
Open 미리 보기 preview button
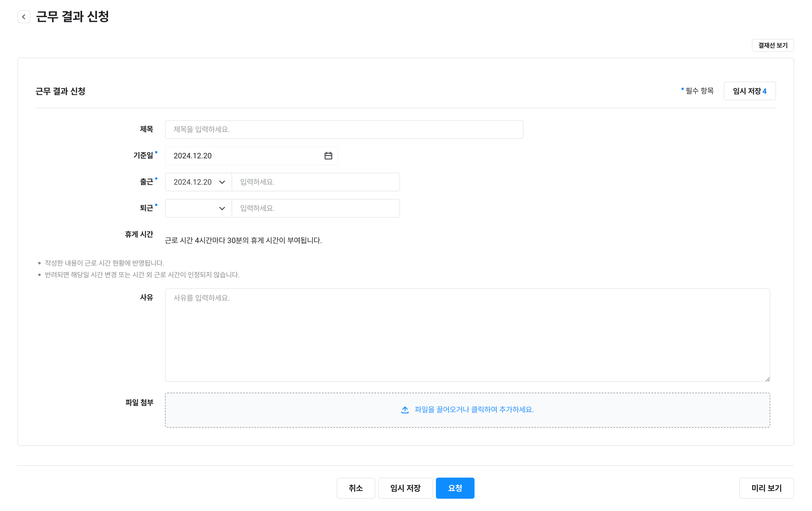click(x=766, y=488)
